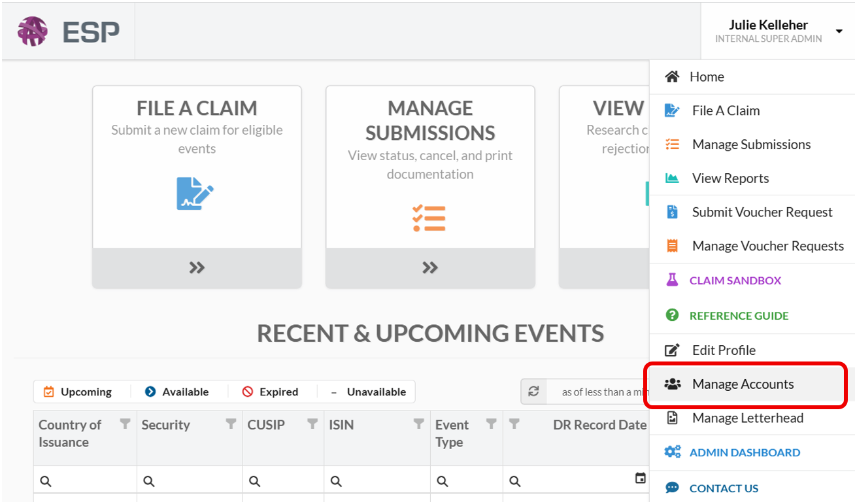Toggle the Upcoming events filter
Screen dimensions: 855x504
(x=78, y=392)
